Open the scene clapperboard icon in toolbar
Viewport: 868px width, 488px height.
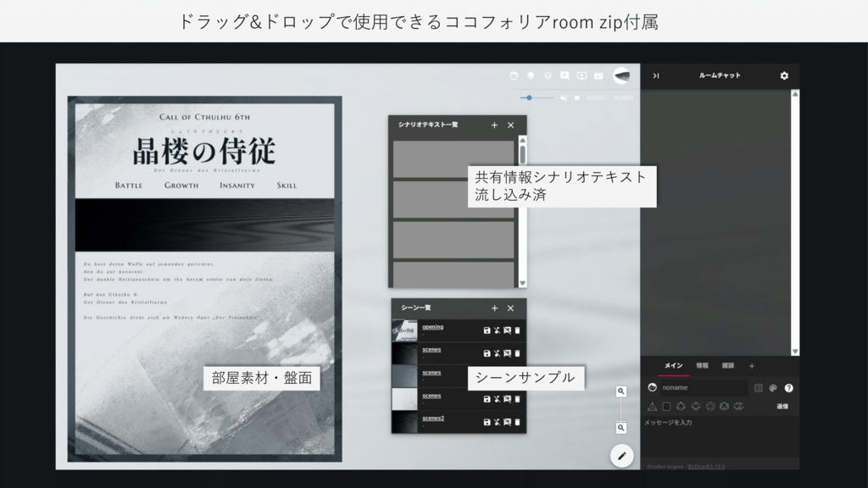598,75
